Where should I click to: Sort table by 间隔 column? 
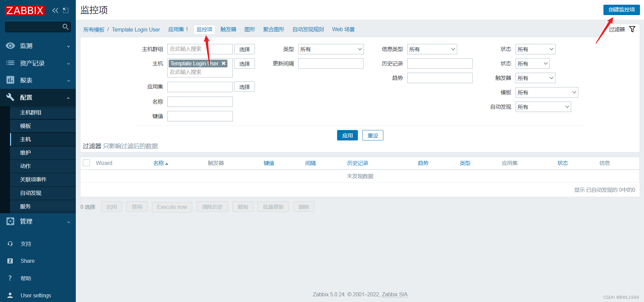coord(311,163)
